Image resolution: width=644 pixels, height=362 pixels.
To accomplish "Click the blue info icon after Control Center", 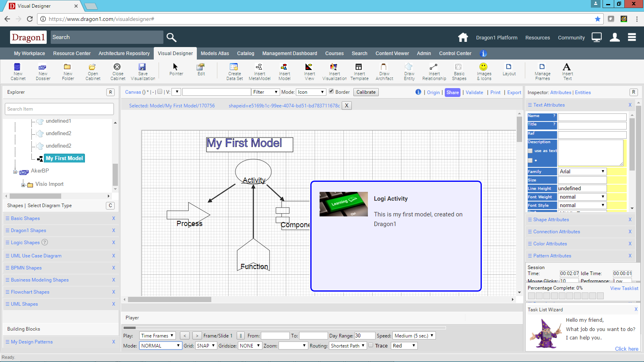I will point(483,53).
